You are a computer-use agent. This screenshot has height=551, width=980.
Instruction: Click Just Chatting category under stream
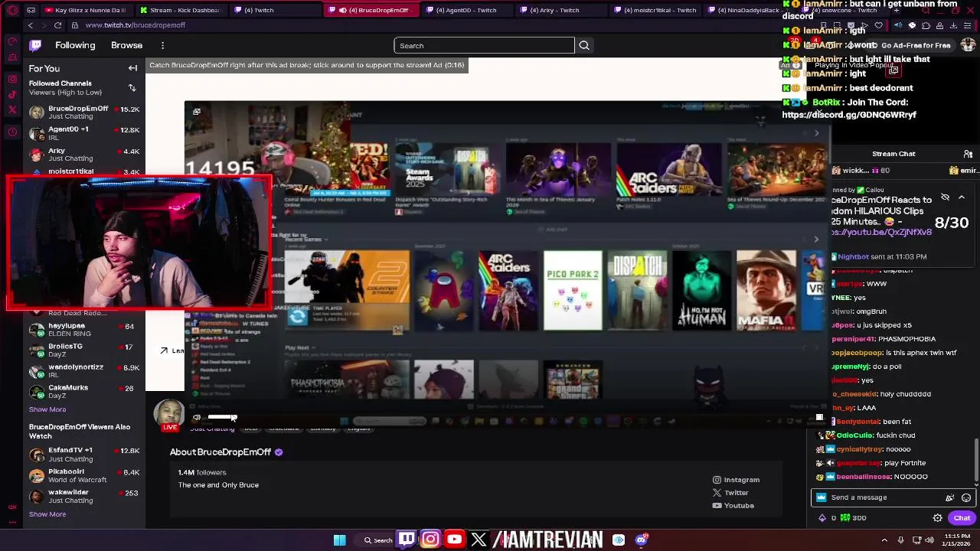[x=212, y=429]
